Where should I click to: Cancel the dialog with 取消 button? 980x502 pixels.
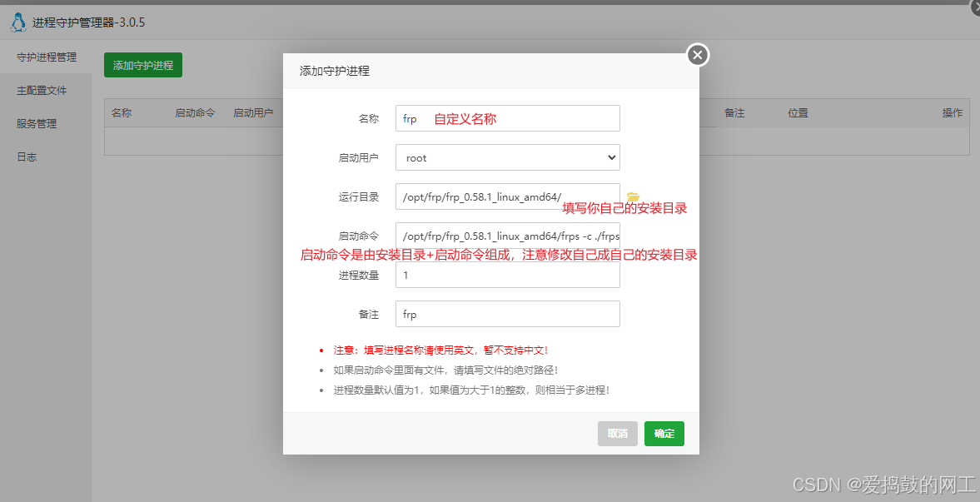[x=618, y=434]
